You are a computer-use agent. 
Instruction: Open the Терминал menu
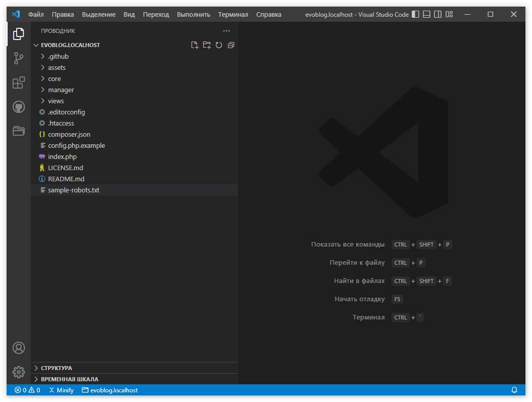pyautogui.click(x=233, y=14)
